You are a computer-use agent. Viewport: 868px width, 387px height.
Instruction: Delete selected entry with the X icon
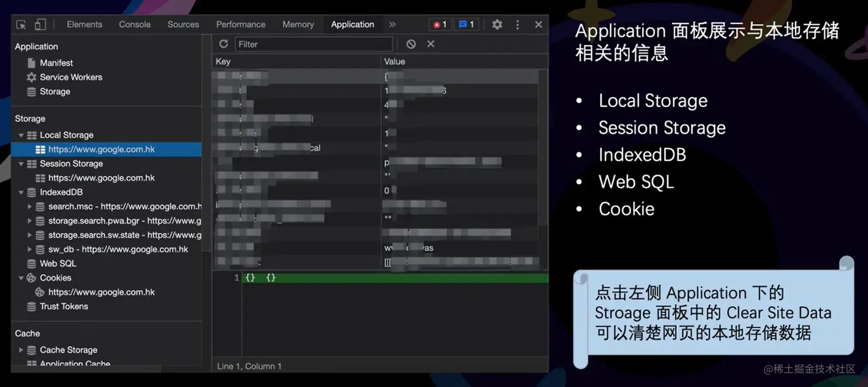(431, 44)
